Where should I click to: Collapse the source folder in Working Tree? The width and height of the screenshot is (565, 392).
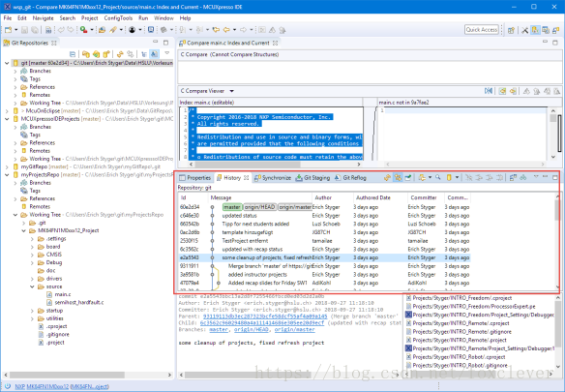tap(32, 286)
